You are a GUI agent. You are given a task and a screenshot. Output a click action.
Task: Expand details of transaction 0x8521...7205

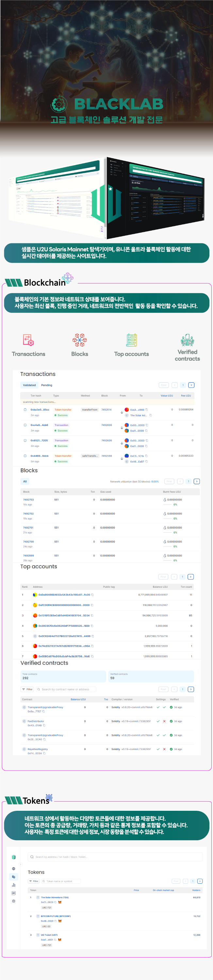(25, 440)
